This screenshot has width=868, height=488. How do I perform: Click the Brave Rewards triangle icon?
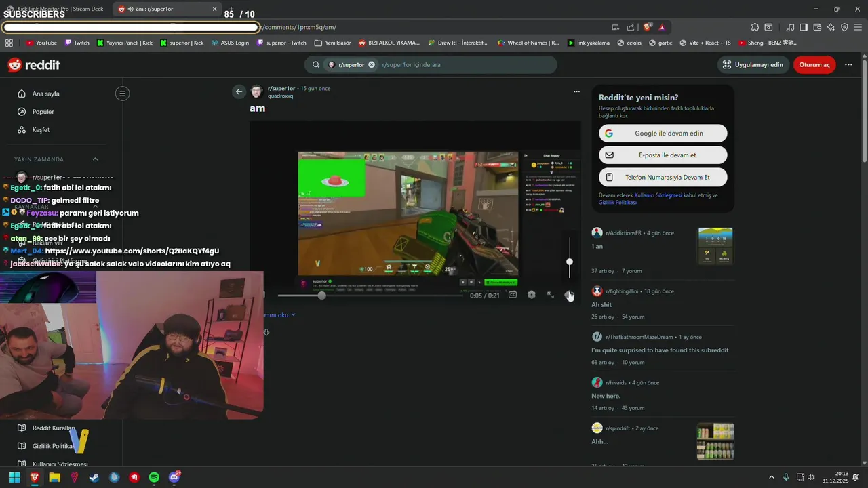tap(662, 27)
